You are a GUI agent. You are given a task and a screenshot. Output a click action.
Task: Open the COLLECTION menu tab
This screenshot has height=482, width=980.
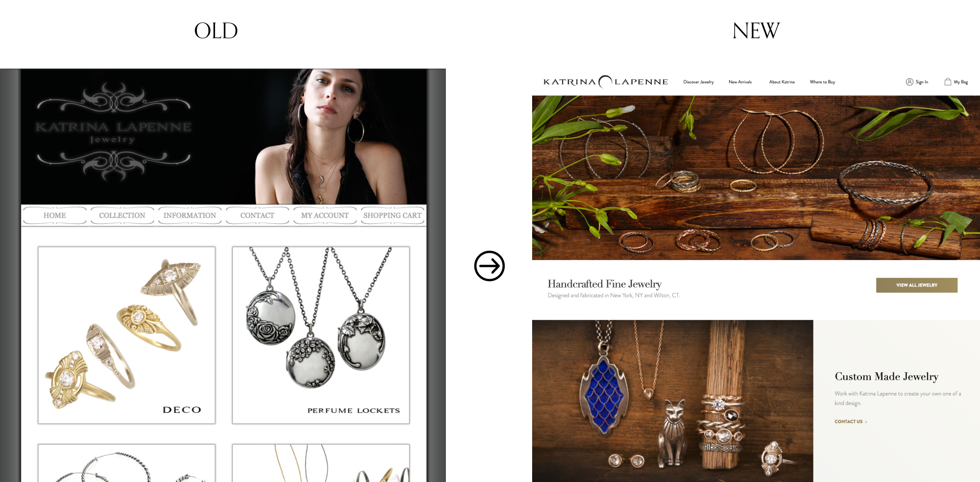122,216
